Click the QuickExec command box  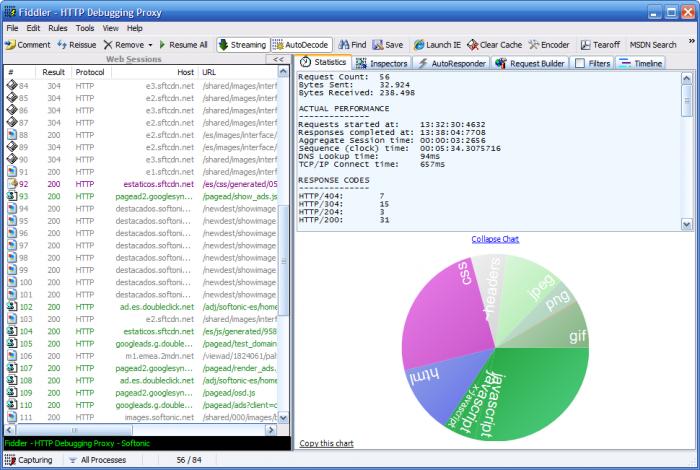pyautogui.click(x=147, y=443)
